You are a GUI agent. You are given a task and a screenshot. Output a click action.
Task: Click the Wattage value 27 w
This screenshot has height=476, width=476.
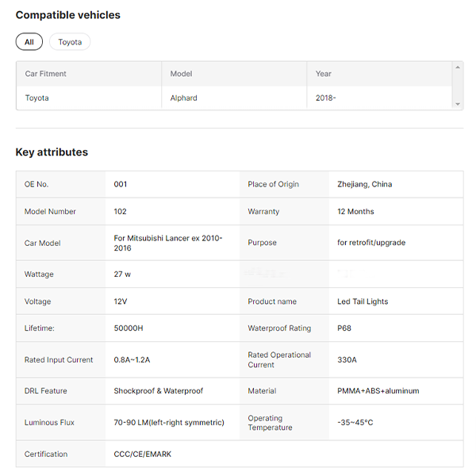(x=122, y=274)
